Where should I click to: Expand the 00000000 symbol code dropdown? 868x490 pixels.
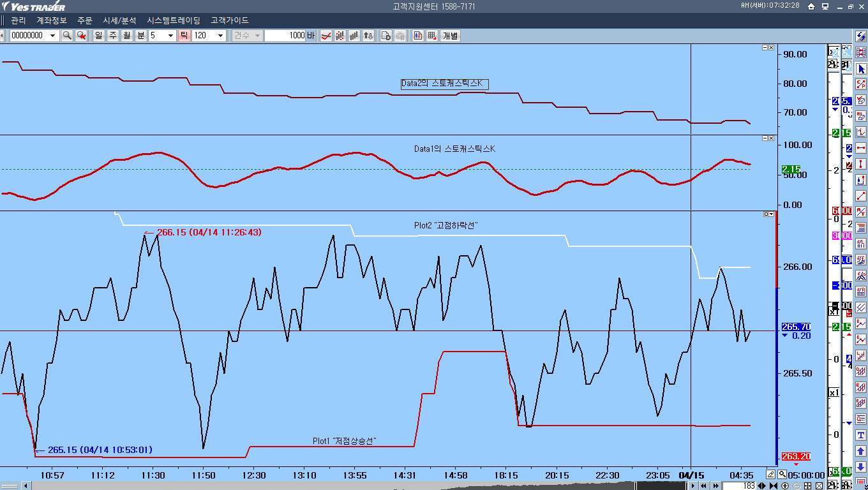(x=52, y=36)
